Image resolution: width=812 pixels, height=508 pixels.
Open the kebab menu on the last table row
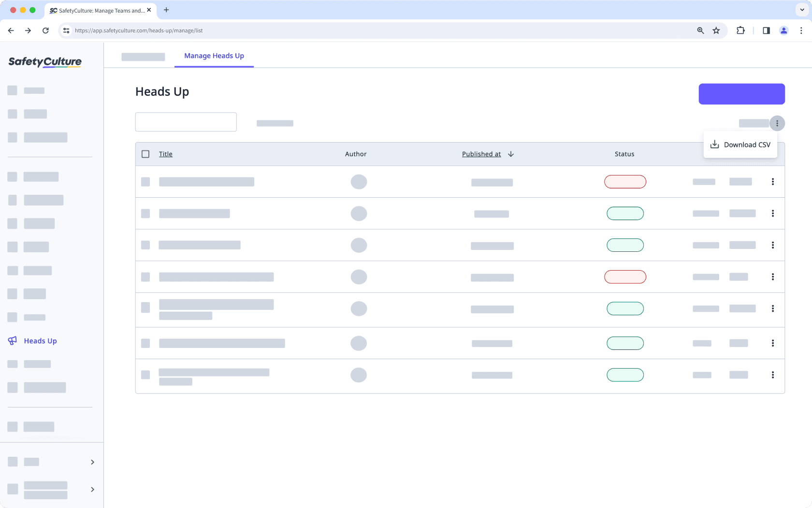coord(773,375)
